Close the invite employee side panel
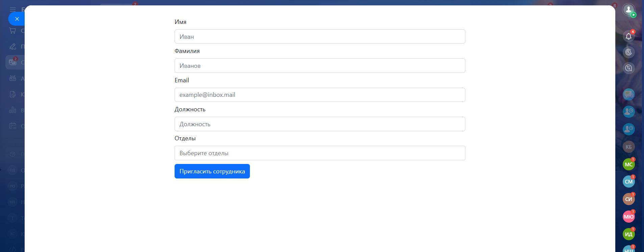Screen dimensions: 644x252 pyautogui.click(x=17, y=19)
